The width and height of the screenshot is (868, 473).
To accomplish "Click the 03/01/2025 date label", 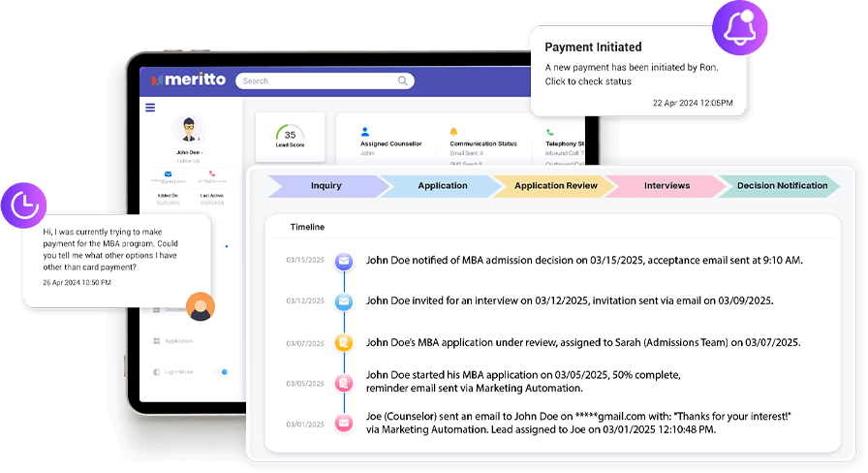I will 305,425.
